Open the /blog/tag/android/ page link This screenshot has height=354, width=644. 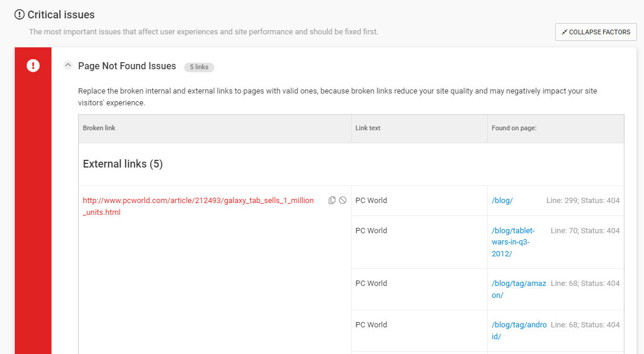click(x=519, y=330)
